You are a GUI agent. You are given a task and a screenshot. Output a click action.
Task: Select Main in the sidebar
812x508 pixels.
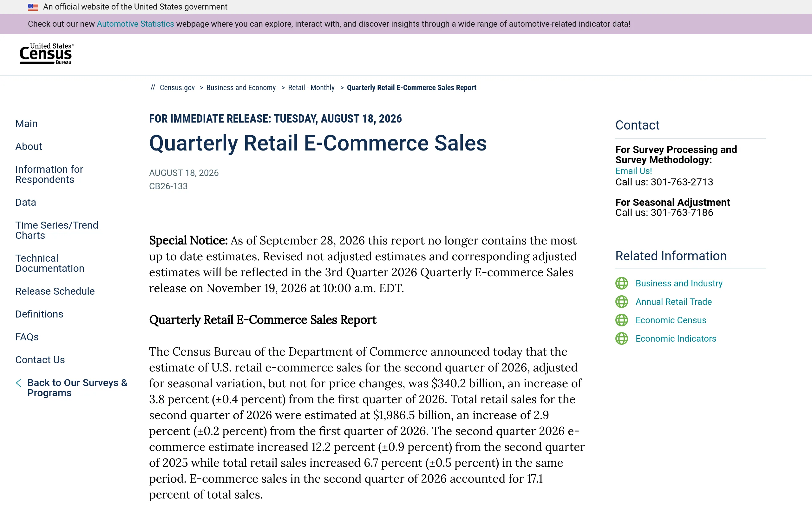[x=27, y=124]
